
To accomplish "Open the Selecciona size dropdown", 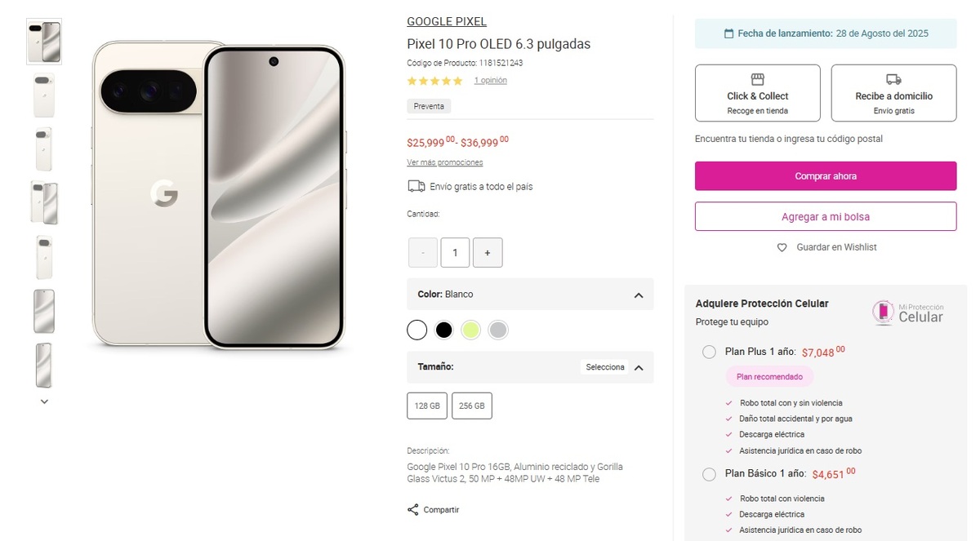I will [605, 367].
